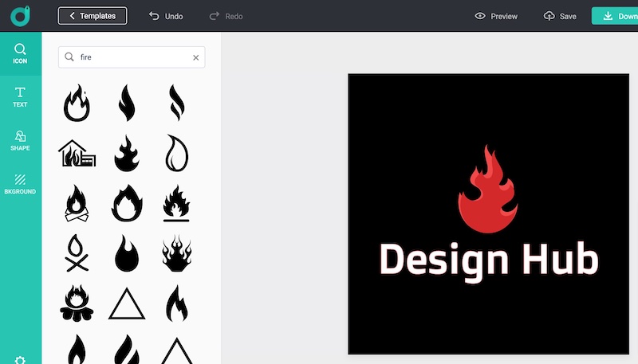
Task: Go back to Templates
Action: pos(93,16)
